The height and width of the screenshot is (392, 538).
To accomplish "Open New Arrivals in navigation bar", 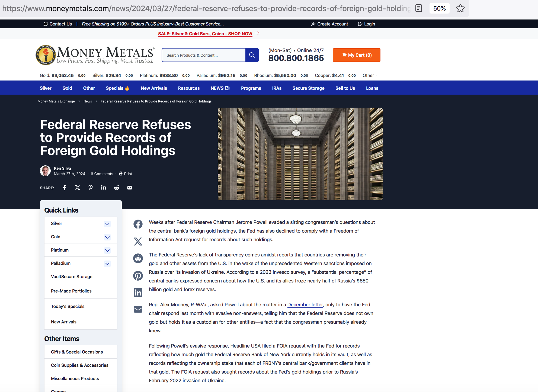I will (x=154, y=88).
